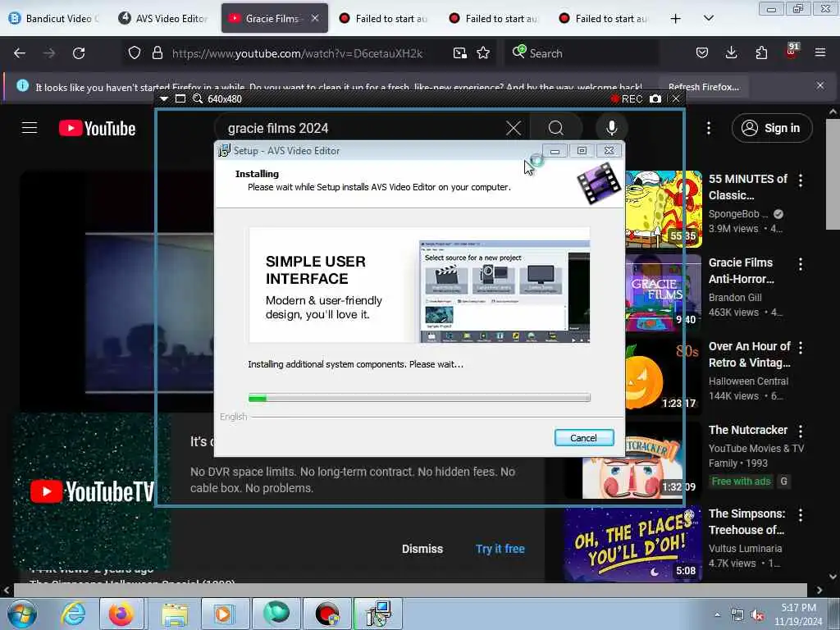Click the Windows Start orb
The width and height of the screenshot is (840, 630).
click(x=22, y=614)
